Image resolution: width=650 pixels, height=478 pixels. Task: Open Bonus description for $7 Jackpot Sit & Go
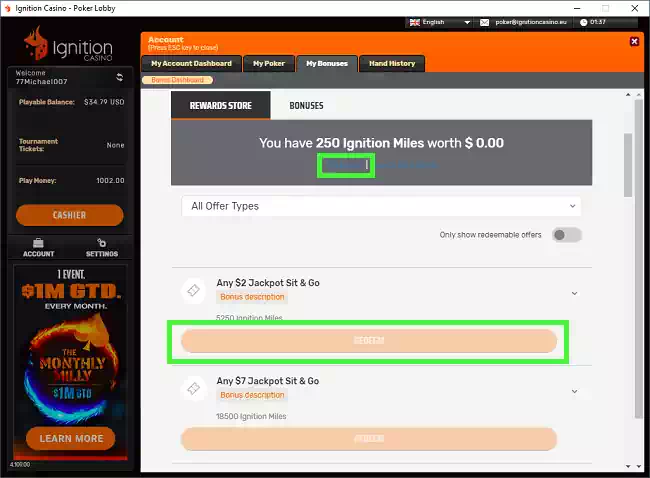point(252,395)
